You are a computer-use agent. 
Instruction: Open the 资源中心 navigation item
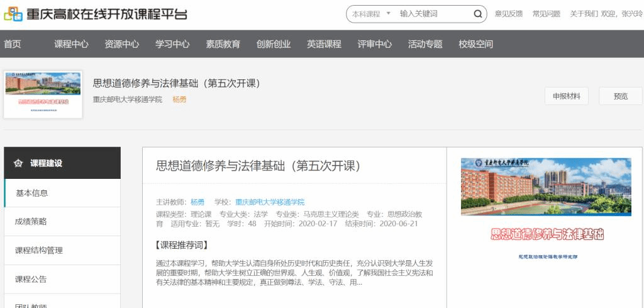(121, 44)
